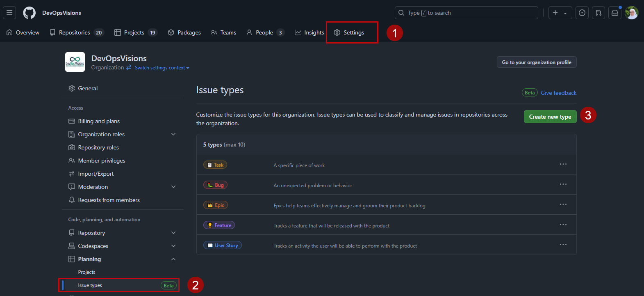Click the Repository repo icon in sidebar

72,233
